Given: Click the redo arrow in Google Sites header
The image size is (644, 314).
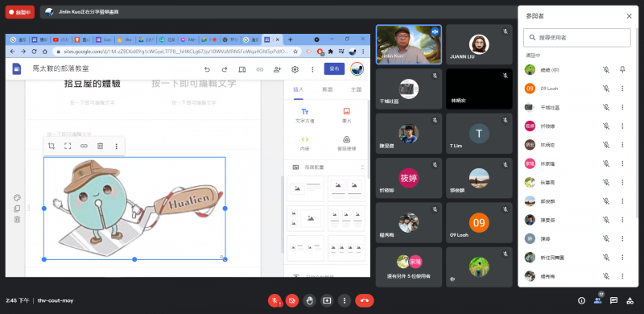Looking at the screenshot, I should (225, 69).
